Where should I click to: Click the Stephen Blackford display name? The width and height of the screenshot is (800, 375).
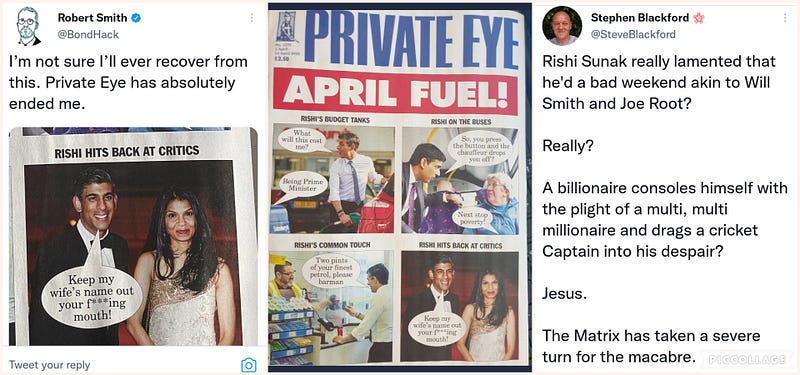coord(640,18)
